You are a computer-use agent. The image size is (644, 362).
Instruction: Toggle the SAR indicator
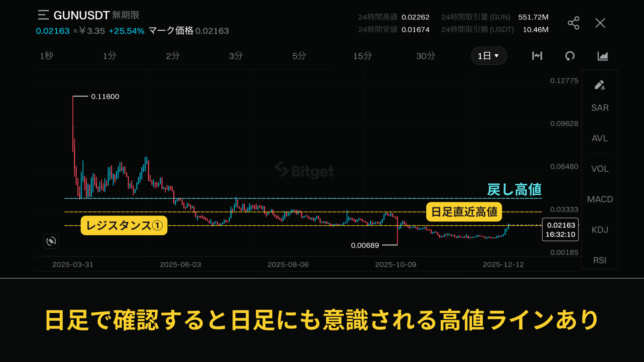point(599,108)
